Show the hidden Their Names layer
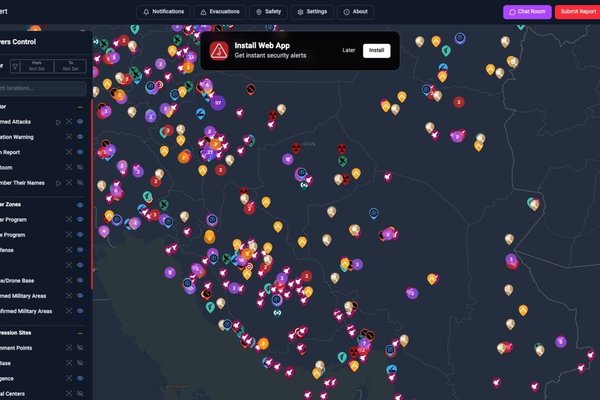 [80, 183]
